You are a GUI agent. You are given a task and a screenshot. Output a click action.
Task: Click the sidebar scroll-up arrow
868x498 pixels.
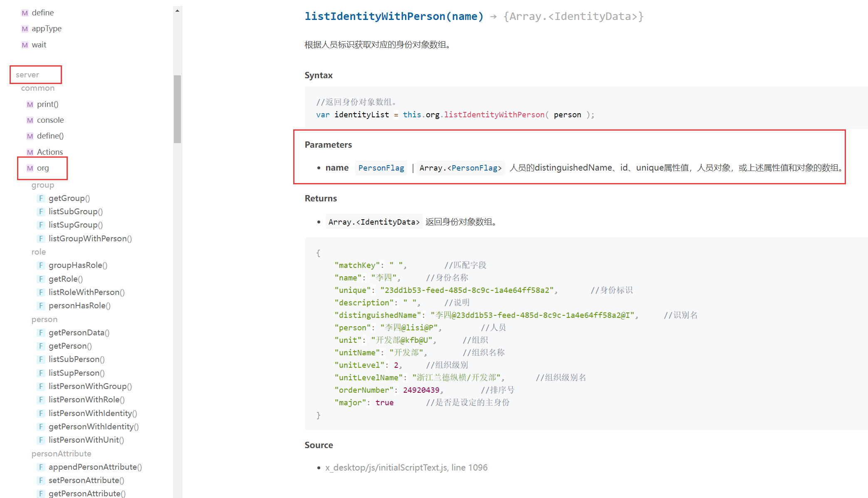point(177,11)
